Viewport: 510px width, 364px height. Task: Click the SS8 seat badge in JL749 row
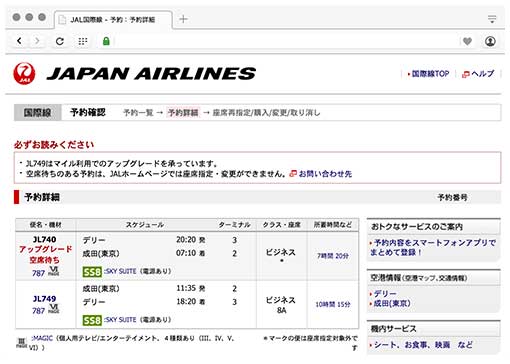[92, 320]
